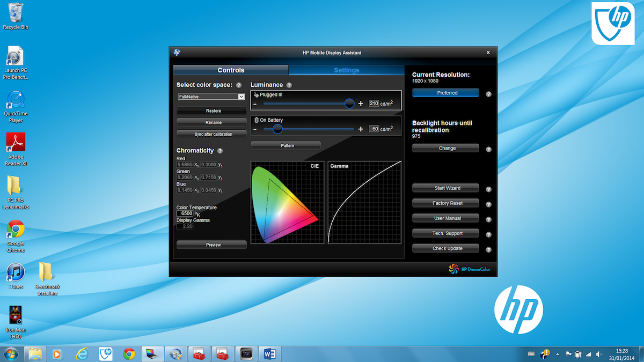Increase Plugged In luminance with plus

tap(361, 104)
